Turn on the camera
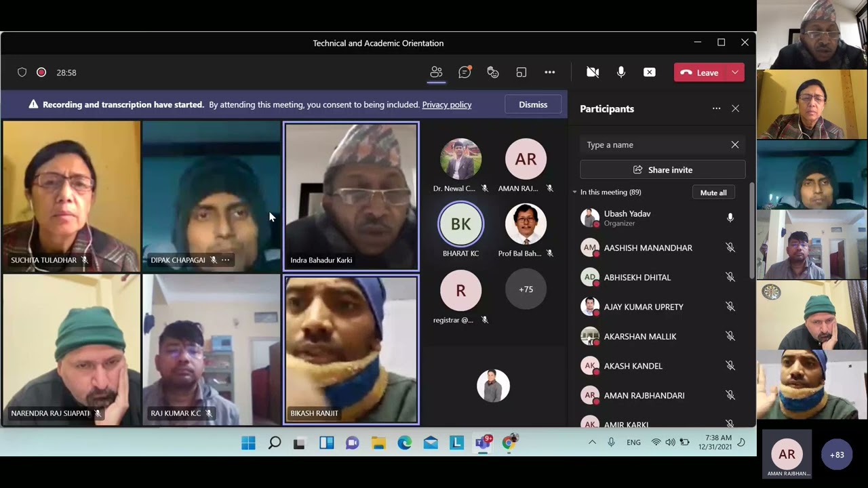Image resolution: width=868 pixels, height=488 pixels. click(x=593, y=73)
